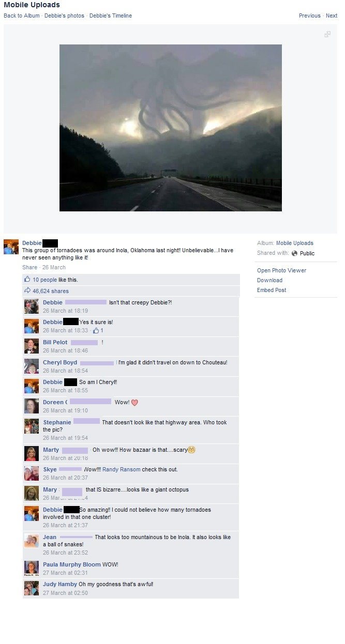Click the like icon on Debbie's 18:33 comment
Image resolution: width=345 pixels, height=644 pixels.
pyautogui.click(x=96, y=330)
